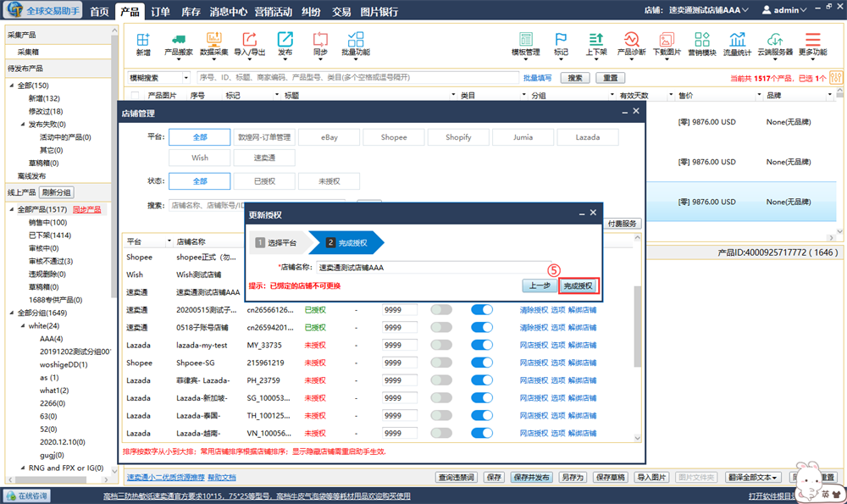This screenshot has width=847, height=504.
Task: Click the 店铺名称 input field
Action: click(x=435, y=268)
